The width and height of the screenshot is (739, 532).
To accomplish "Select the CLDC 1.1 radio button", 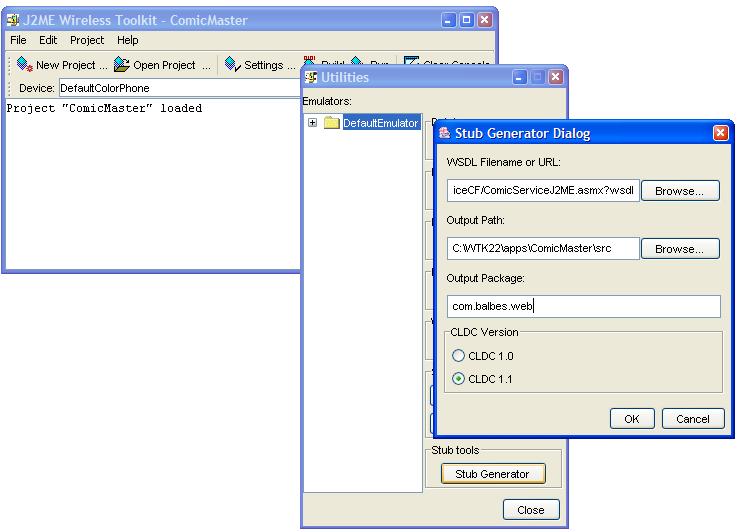I will pos(458,378).
